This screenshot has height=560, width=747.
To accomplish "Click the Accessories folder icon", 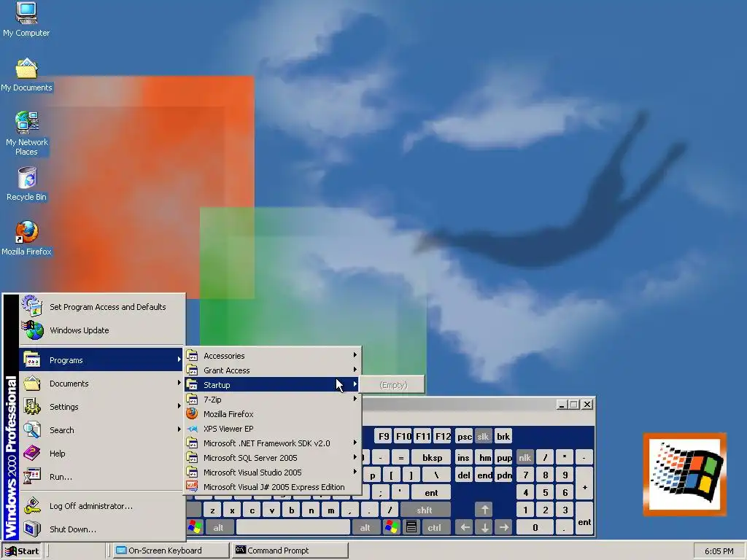I will point(192,355).
